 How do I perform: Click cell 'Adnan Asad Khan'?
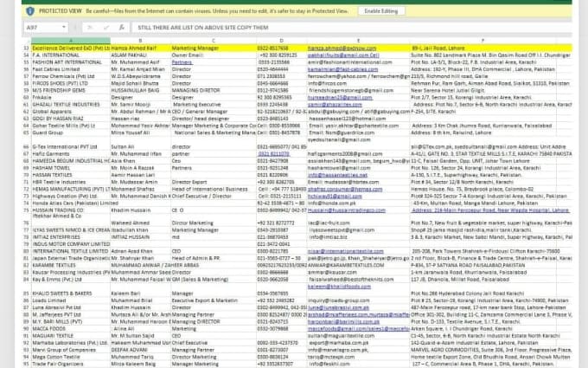pyautogui.click(x=131, y=251)
